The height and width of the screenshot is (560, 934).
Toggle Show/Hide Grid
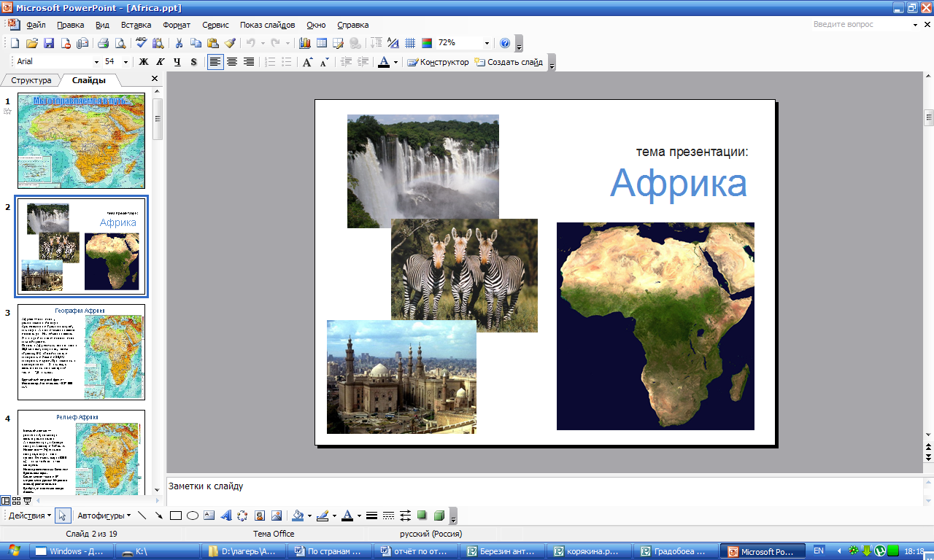tap(410, 43)
